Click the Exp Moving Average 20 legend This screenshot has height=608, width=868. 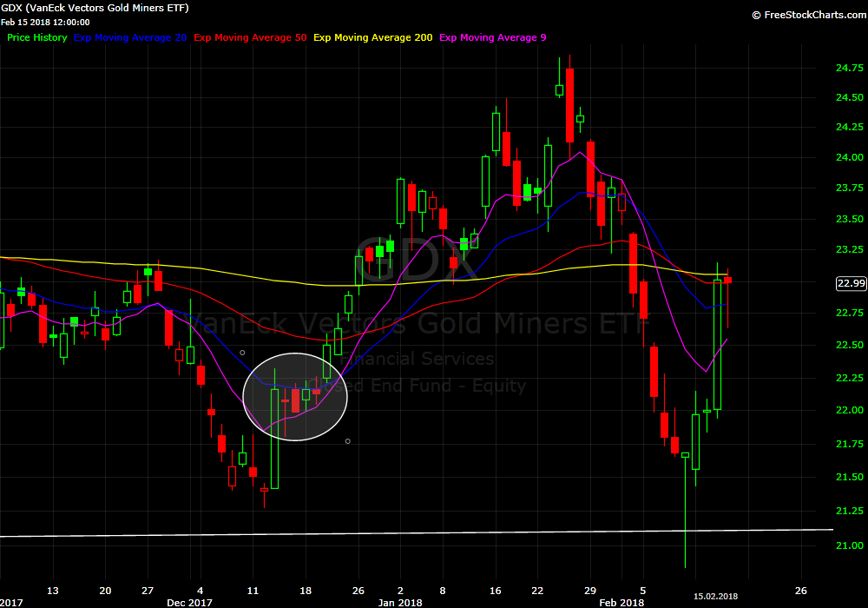pos(130,37)
